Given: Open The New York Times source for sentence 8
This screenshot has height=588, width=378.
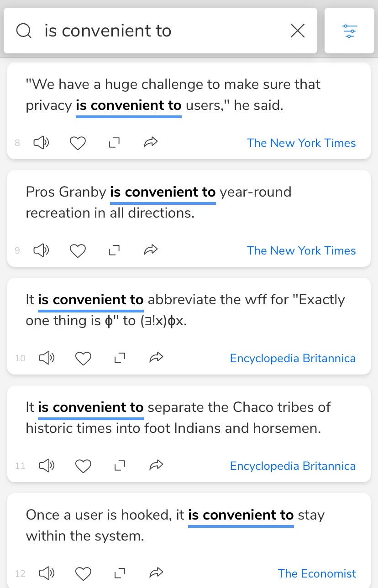Looking at the screenshot, I should [x=301, y=143].
